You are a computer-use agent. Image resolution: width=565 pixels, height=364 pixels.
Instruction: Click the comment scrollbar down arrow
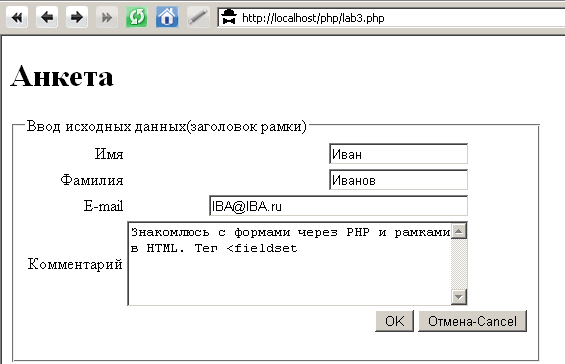coord(459,297)
